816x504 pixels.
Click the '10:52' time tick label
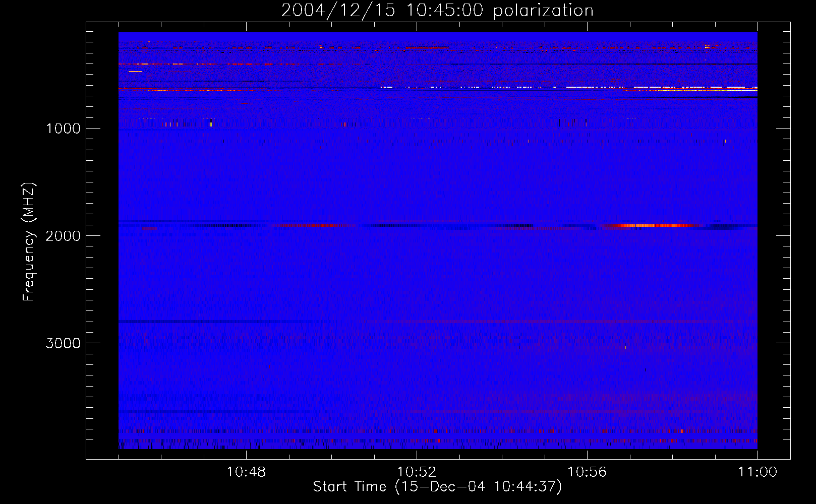[x=417, y=472]
